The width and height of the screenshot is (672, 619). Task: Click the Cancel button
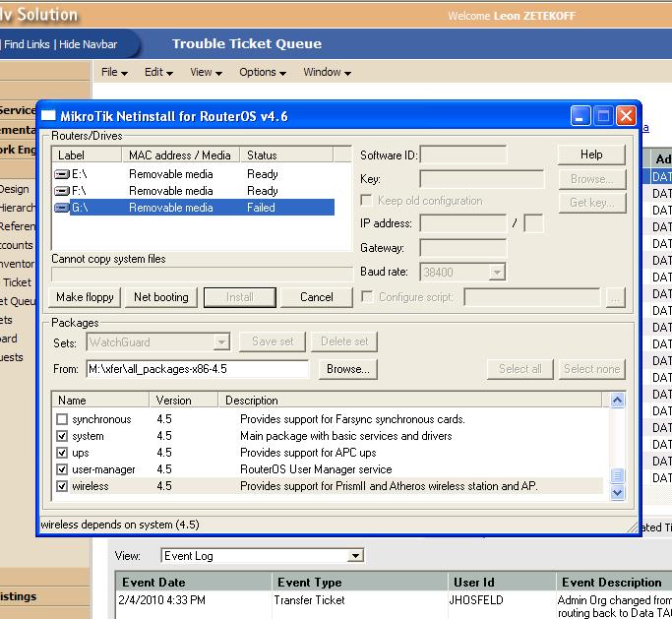click(316, 297)
